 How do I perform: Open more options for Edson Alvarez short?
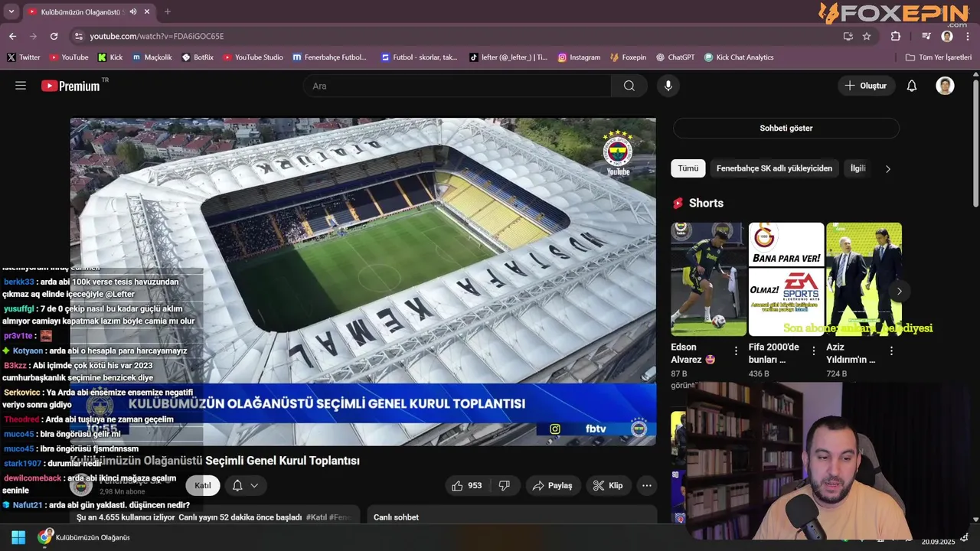tap(736, 350)
